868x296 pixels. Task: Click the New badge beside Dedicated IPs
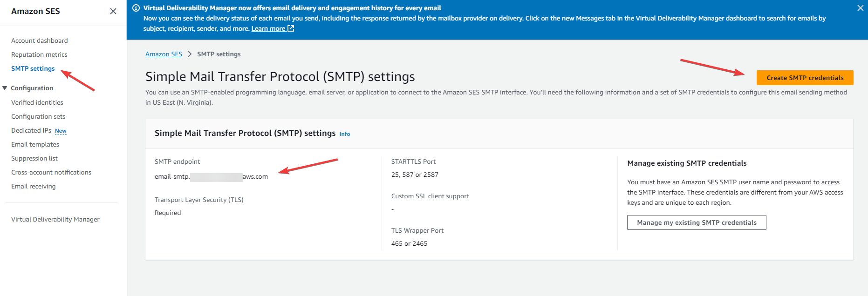61,131
